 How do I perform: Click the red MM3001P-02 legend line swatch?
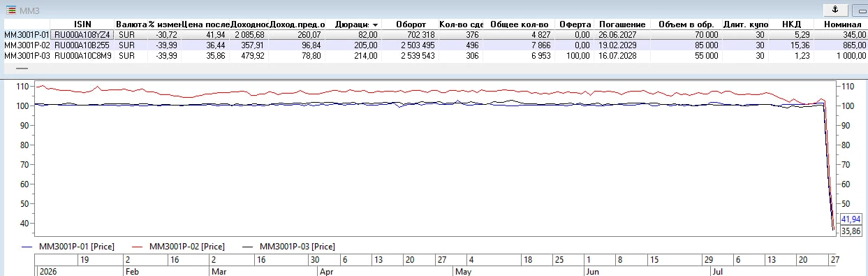coord(138,247)
